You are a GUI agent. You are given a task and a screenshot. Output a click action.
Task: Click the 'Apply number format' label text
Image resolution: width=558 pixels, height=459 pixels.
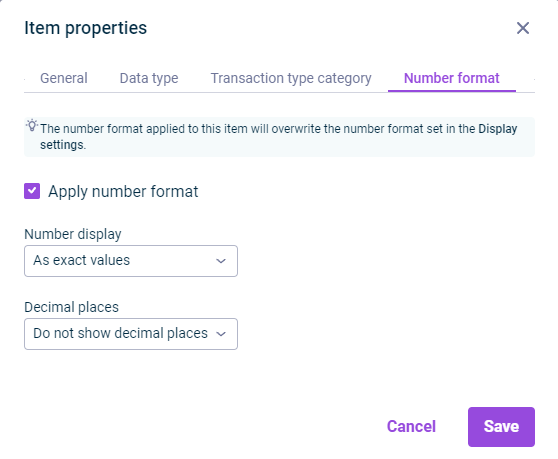coord(123,191)
